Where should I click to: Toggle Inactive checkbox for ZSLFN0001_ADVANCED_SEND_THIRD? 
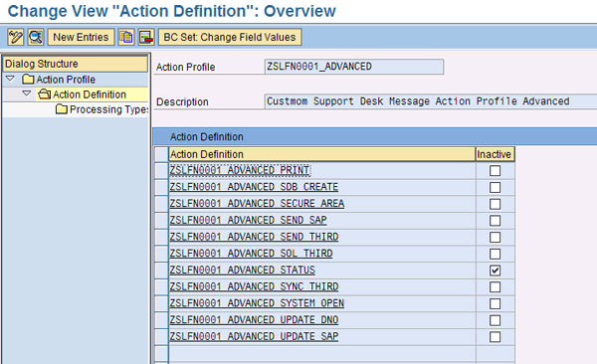point(495,238)
